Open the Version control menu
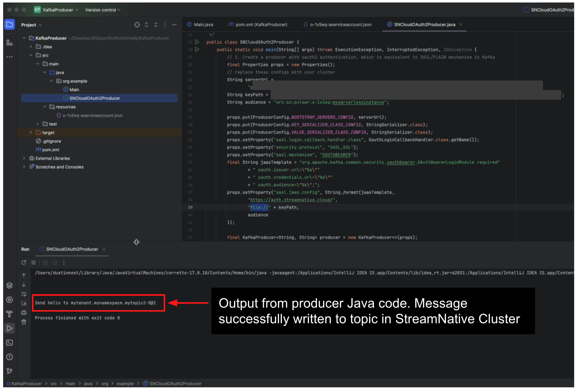Screen dimensions: 578x392 coord(101,10)
